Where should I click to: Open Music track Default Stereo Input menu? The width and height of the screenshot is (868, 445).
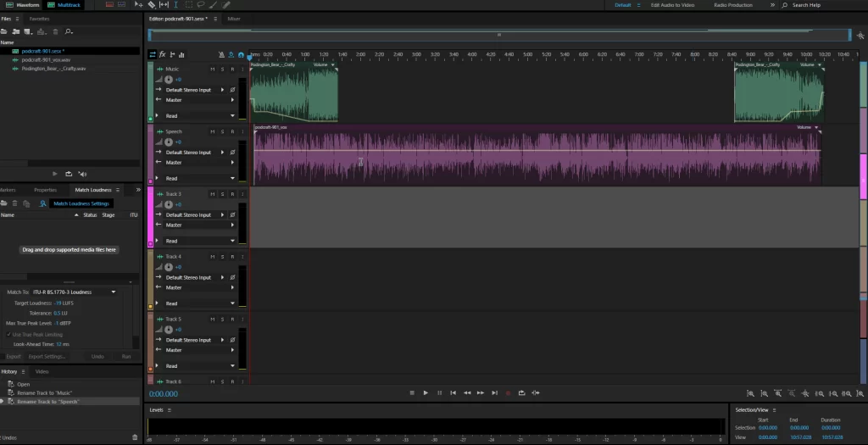coord(195,90)
